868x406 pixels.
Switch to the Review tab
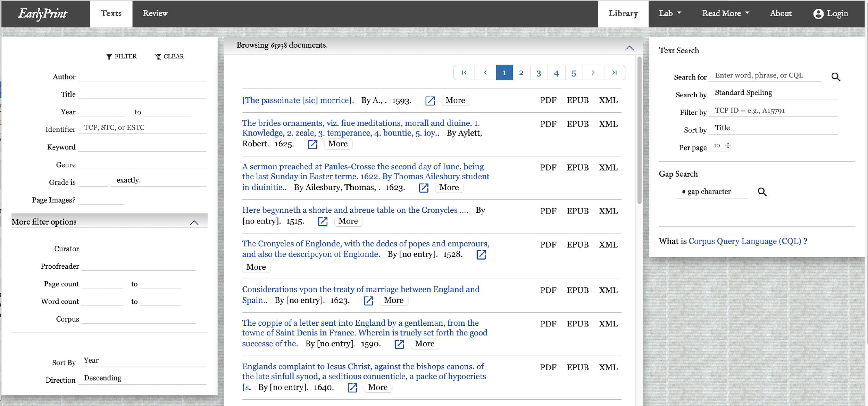click(155, 14)
